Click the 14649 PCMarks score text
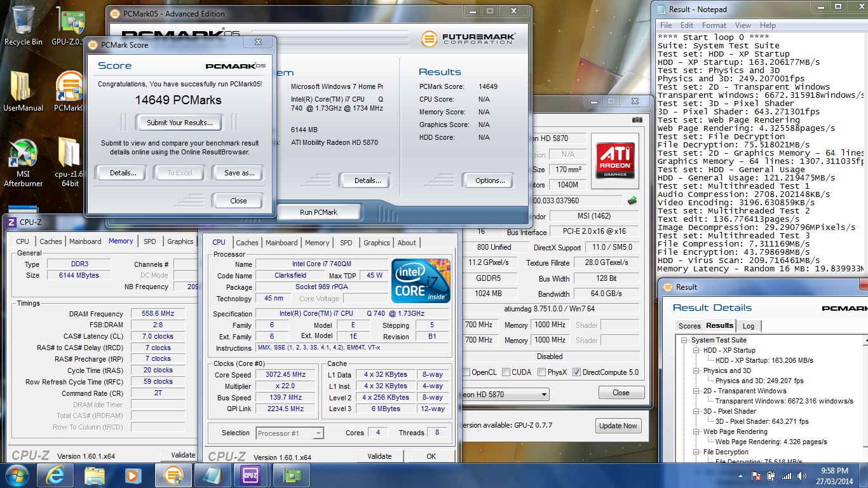This screenshot has width=868, height=488. tap(178, 100)
